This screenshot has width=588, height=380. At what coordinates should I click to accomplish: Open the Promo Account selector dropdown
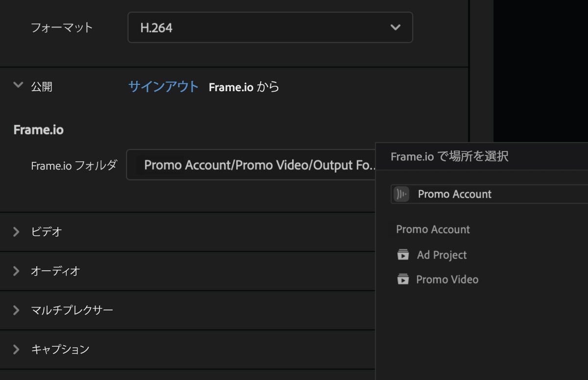[490, 194]
